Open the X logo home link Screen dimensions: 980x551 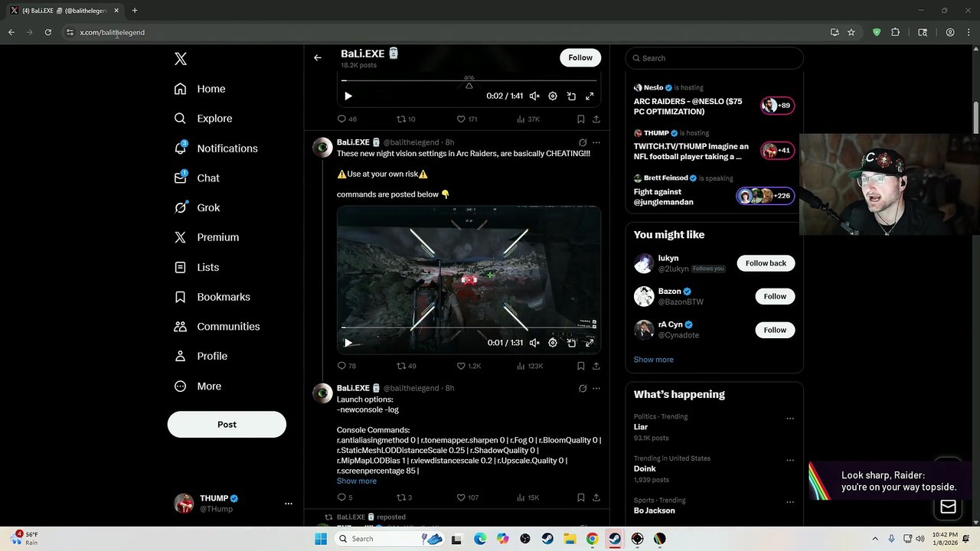pos(181,59)
